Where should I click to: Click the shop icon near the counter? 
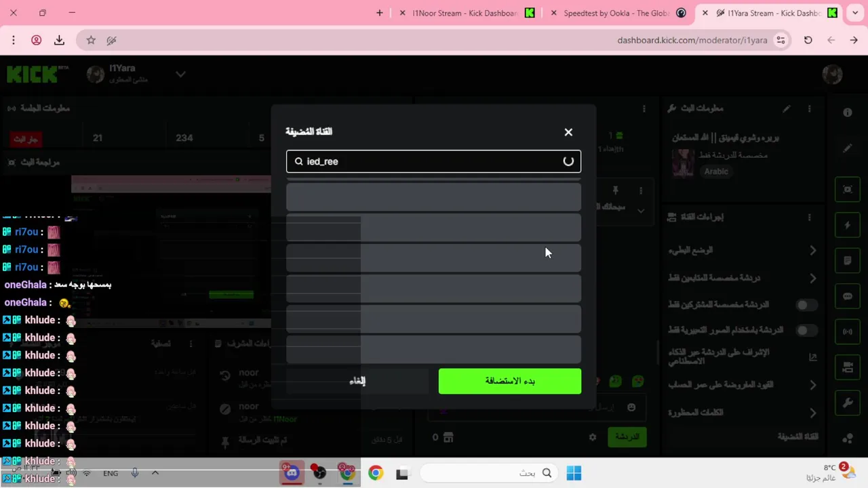tap(448, 437)
